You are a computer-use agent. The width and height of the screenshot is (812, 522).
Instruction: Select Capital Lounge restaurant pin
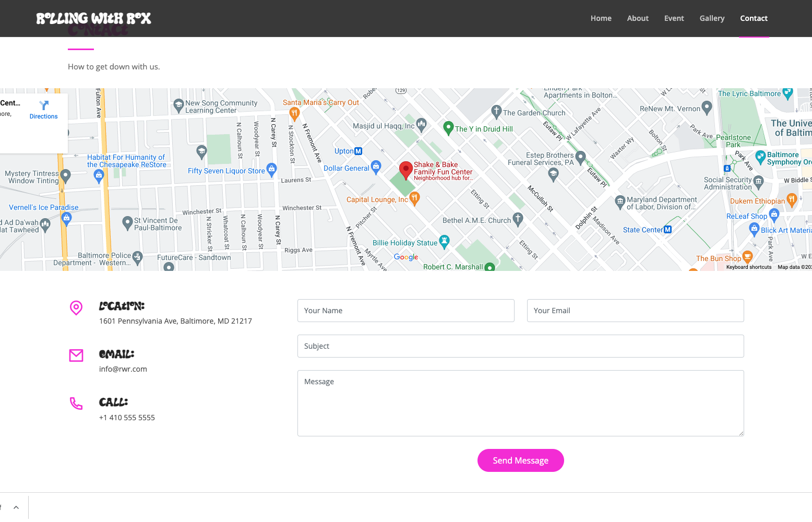click(414, 198)
